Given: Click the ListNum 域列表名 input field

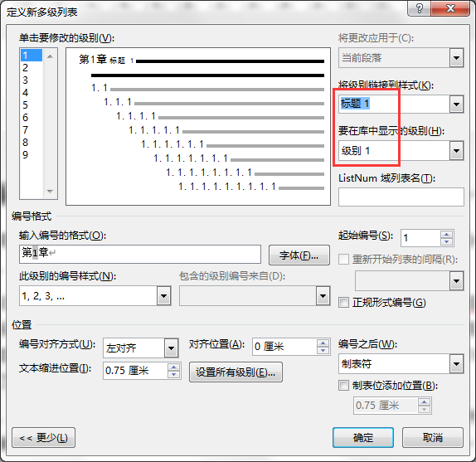Looking at the screenshot, I should [401, 197].
